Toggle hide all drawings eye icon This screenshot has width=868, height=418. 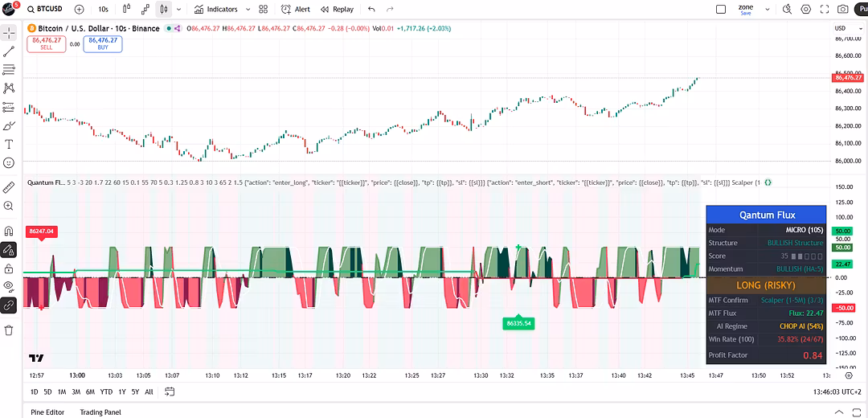(x=9, y=286)
